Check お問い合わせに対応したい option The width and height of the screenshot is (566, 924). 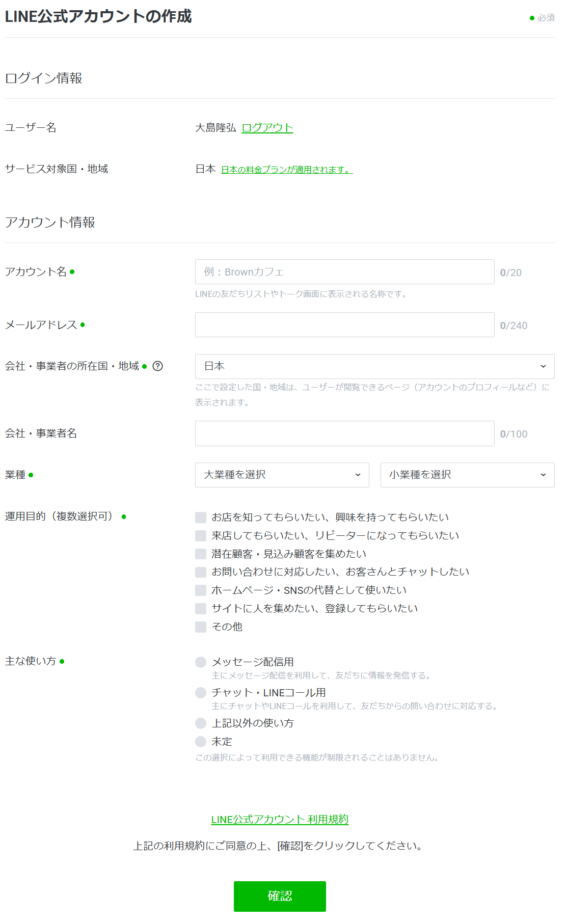201,572
